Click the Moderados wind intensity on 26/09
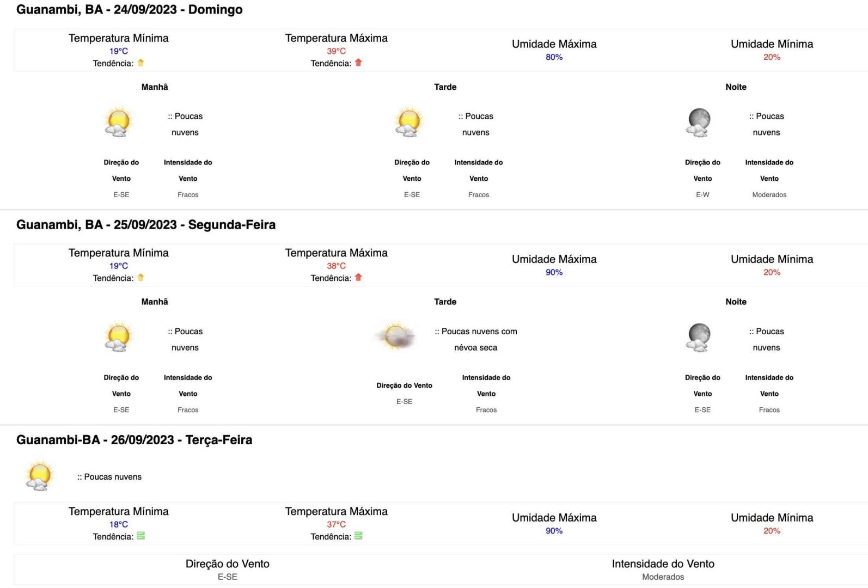The width and height of the screenshot is (868, 588). point(663,577)
